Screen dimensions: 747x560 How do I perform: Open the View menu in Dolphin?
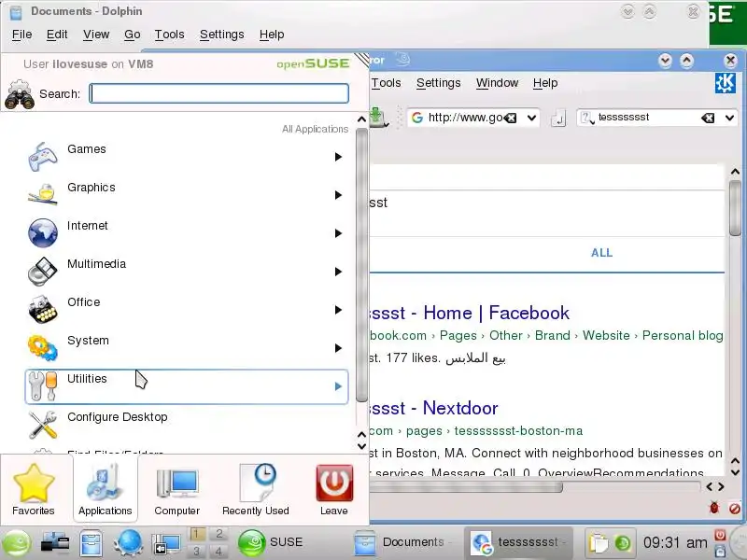96,35
